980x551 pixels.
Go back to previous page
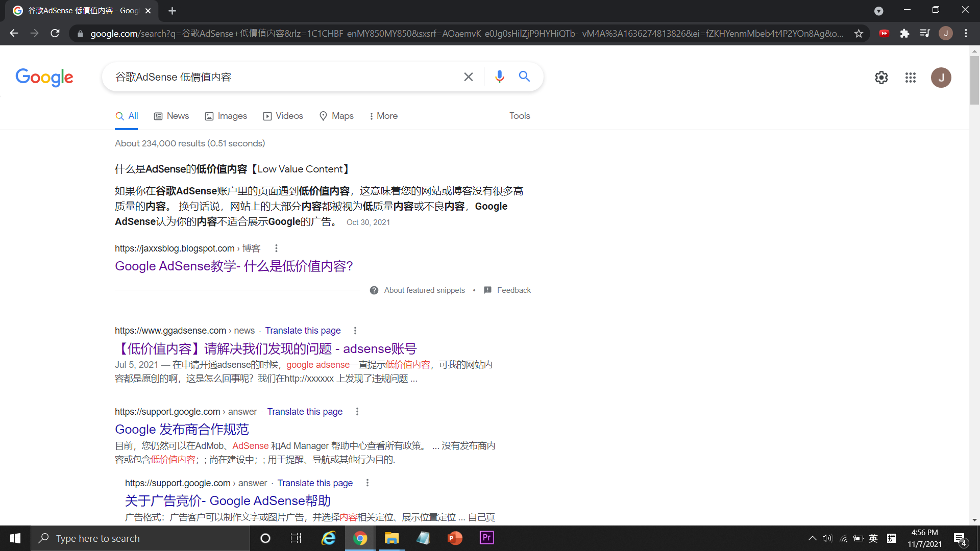click(x=14, y=33)
